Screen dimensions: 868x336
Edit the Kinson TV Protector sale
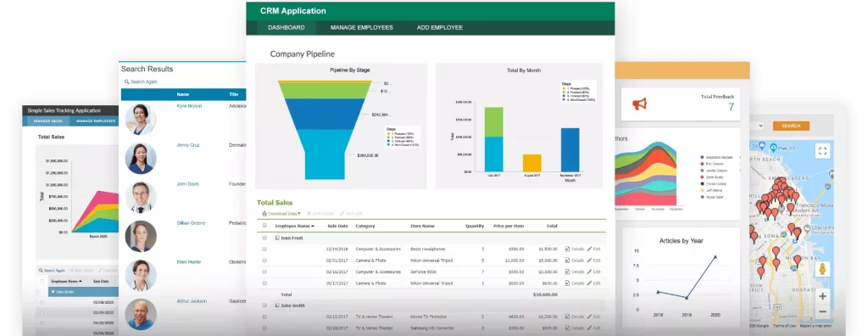point(593,316)
